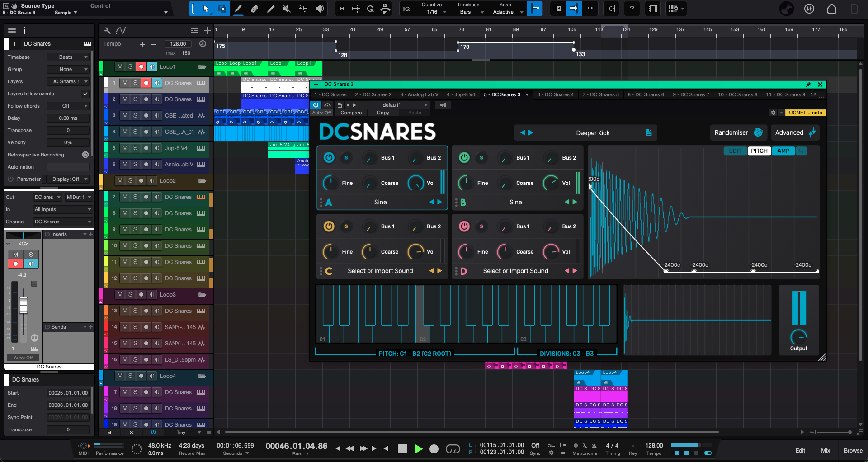This screenshot has height=462, width=868.
Task: Click the tempo value field 128.00
Action: pos(178,44)
